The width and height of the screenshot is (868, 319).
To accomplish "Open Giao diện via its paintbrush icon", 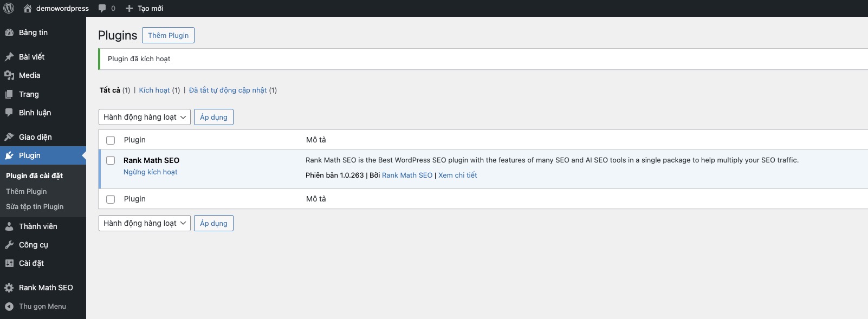I will (9, 137).
